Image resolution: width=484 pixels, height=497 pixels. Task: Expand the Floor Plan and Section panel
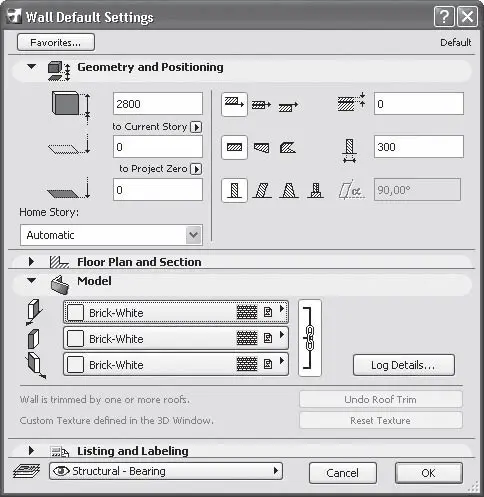[32, 262]
